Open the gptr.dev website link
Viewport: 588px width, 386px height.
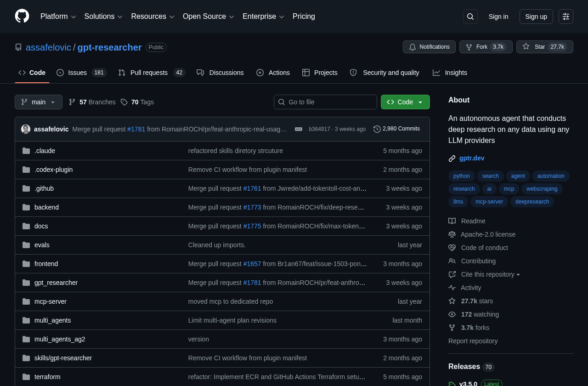pyautogui.click(x=472, y=158)
